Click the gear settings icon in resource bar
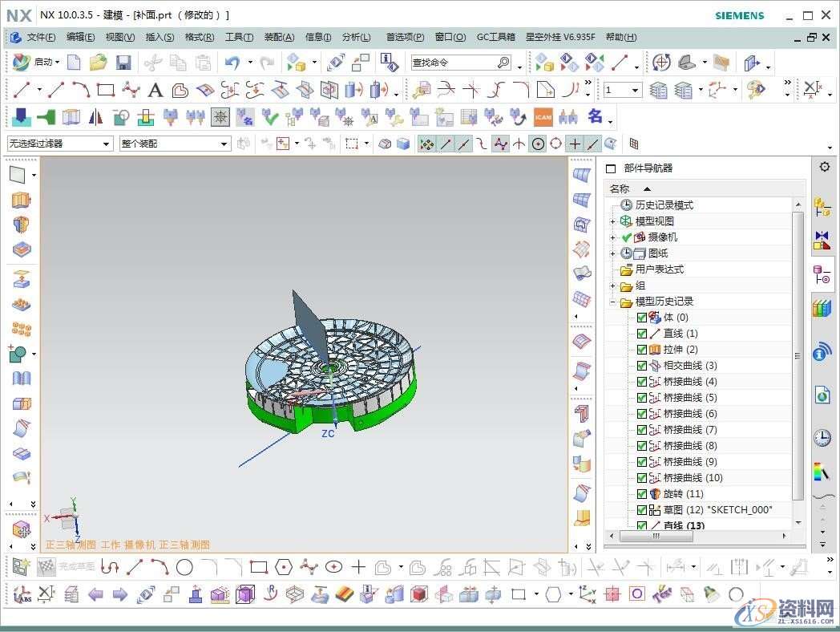Screen dimensions: 840x632 (x=824, y=167)
